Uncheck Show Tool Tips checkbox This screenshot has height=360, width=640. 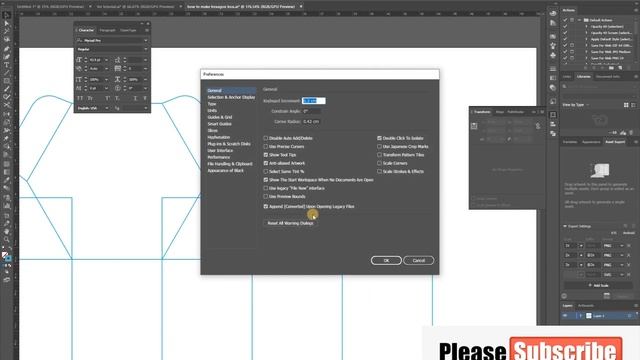[x=266, y=155]
